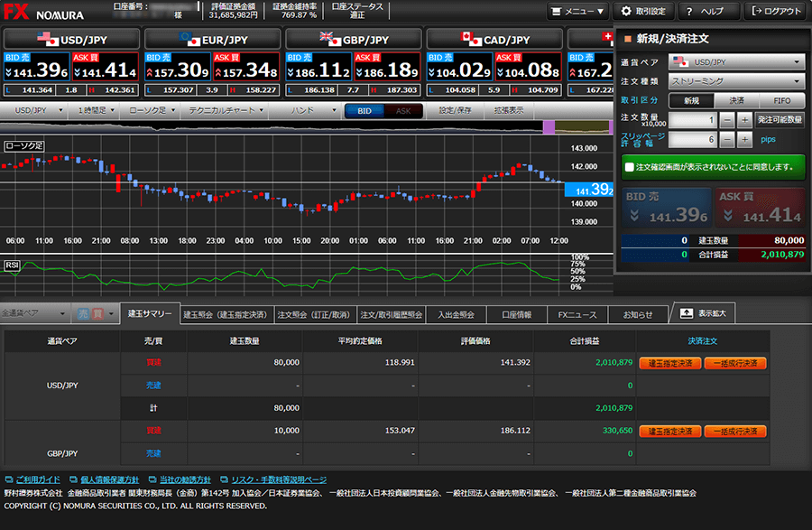Open the ハンド tool dropdown
Image resolution: width=812 pixels, height=530 pixels.
[x=313, y=110]
